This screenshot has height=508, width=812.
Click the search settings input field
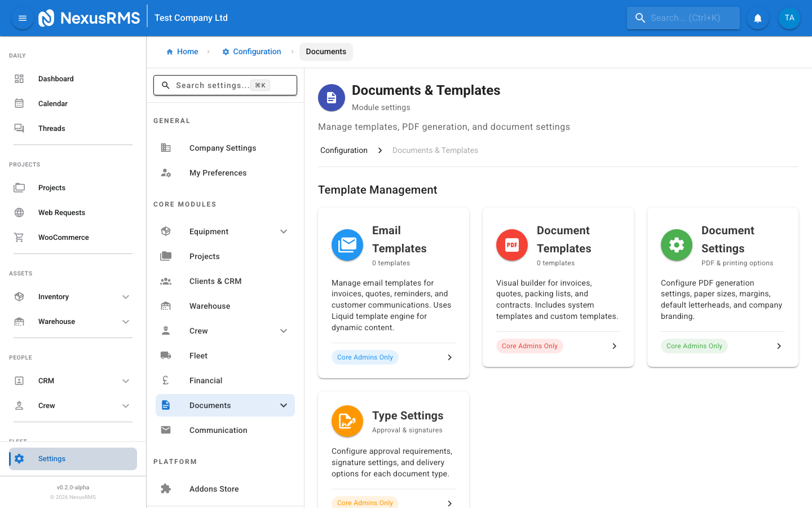225,85
